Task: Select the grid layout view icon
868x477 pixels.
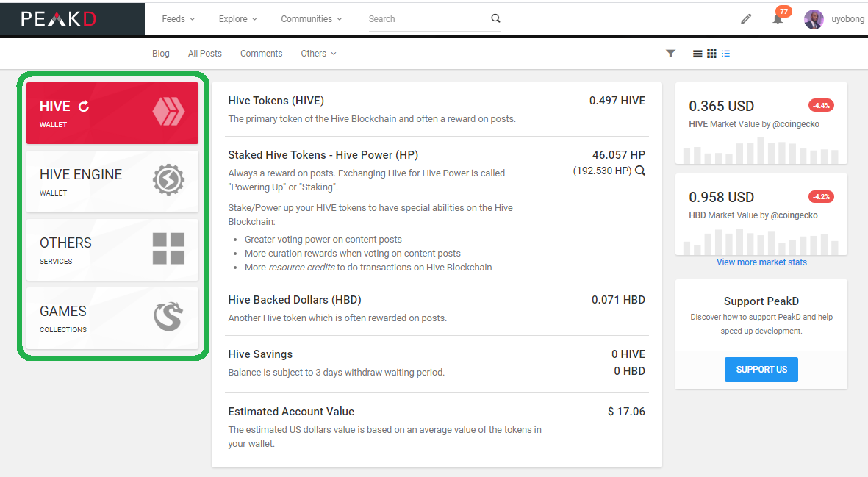Action: 712,54
